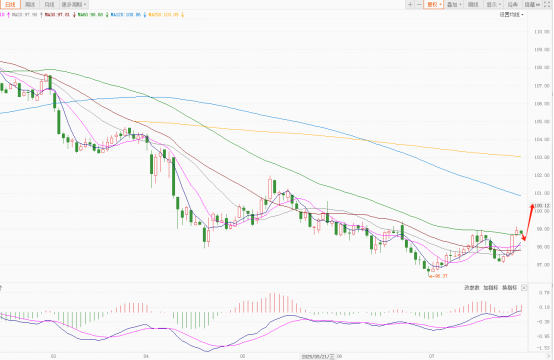Click the 隐藏 hide panel button
Screen dimensions: 554x360
coord(532,5)
